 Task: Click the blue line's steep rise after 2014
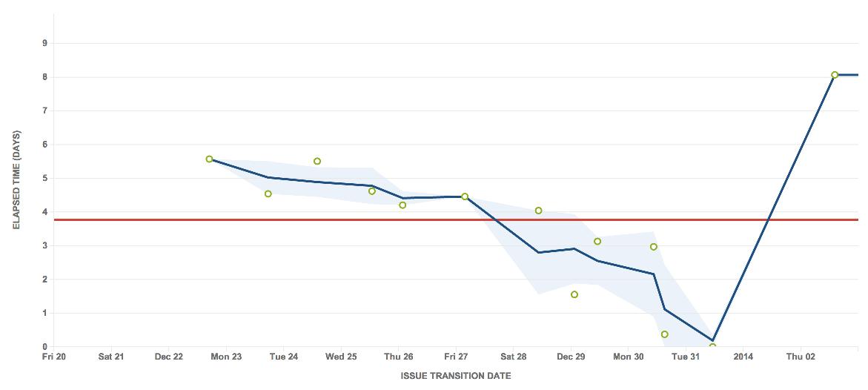pyautogui.click(x=773, y=208)
